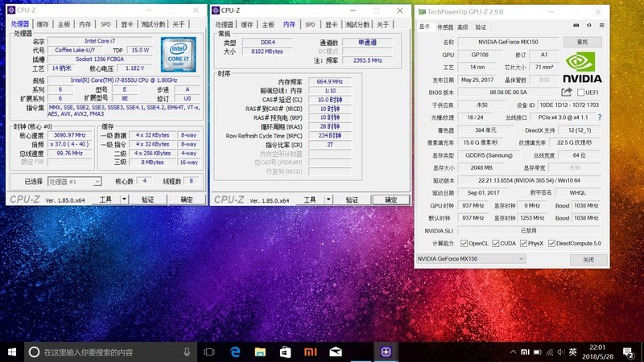Click 工具 button in memory CPU-Z window

point(310,200)
